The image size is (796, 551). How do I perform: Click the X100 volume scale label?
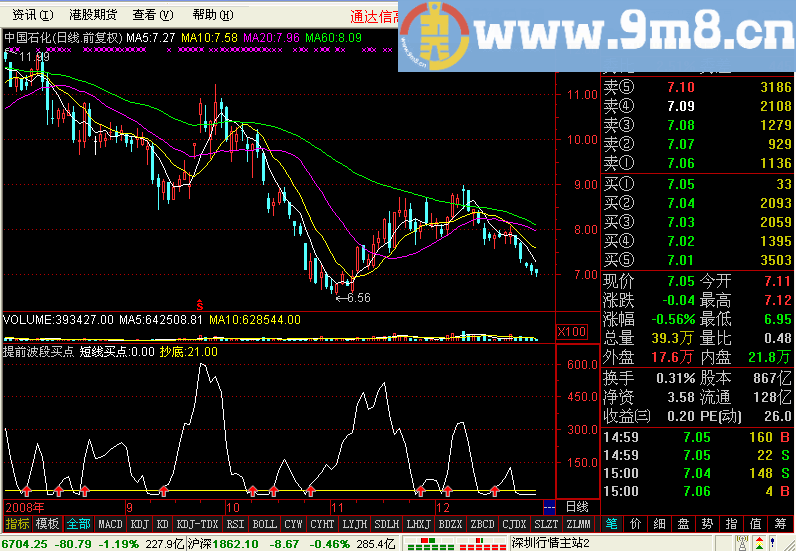pyautogui.click(x=572, y=332)
